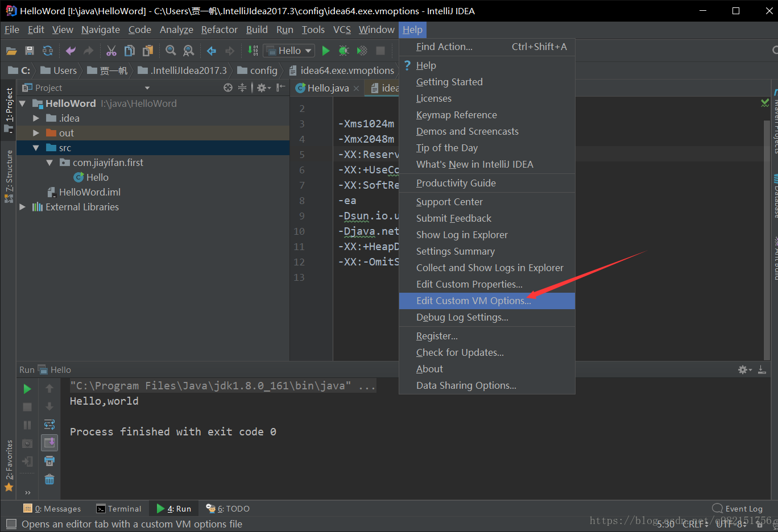This screenshot has height=532, width=778.
Task: Click the Run with Coverage icon
Action: (x=362, y=51)
